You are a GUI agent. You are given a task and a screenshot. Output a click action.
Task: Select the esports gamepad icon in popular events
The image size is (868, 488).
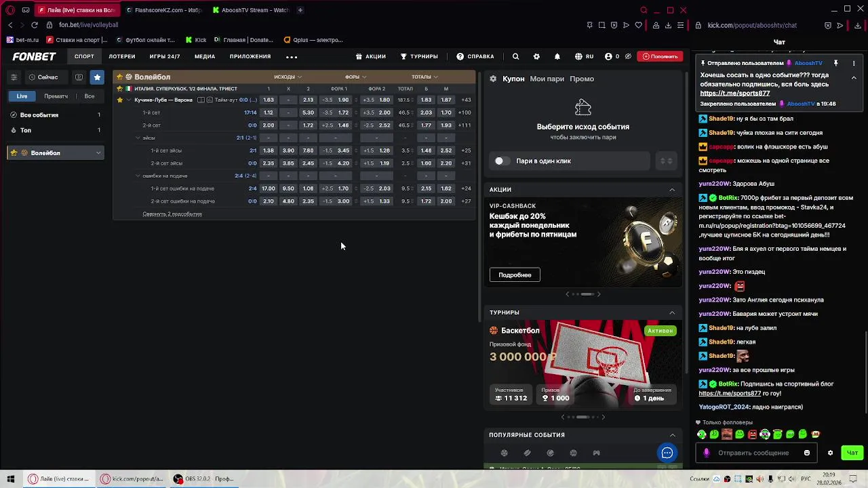click(596, 453)
